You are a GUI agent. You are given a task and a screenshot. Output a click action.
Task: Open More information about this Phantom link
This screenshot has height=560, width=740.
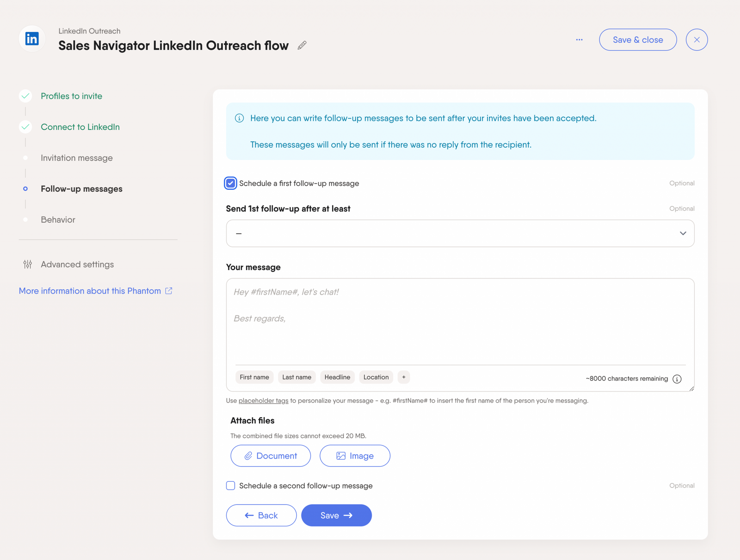click(90, 291)
